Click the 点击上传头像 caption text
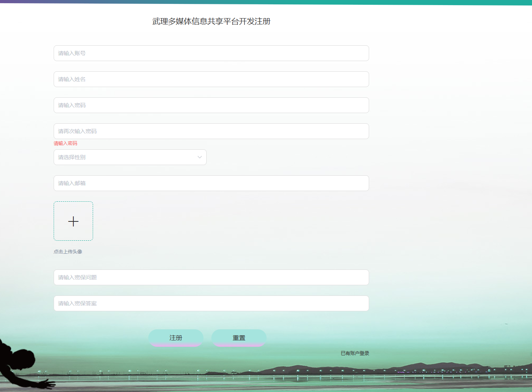Viewport: 532px width, 392px height. 68,252
